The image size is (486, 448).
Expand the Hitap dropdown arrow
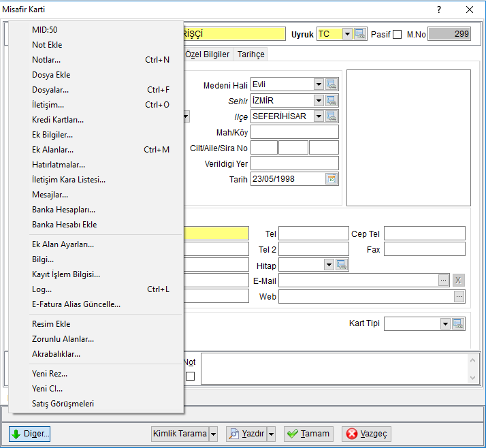(x=329, y=265)
